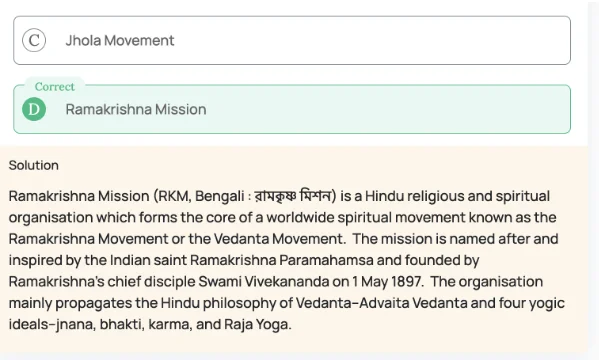Click the Vedanta Movement phrase
This screenshot has height=360, width=599.
pyautogui.click(x=278, y=239)
